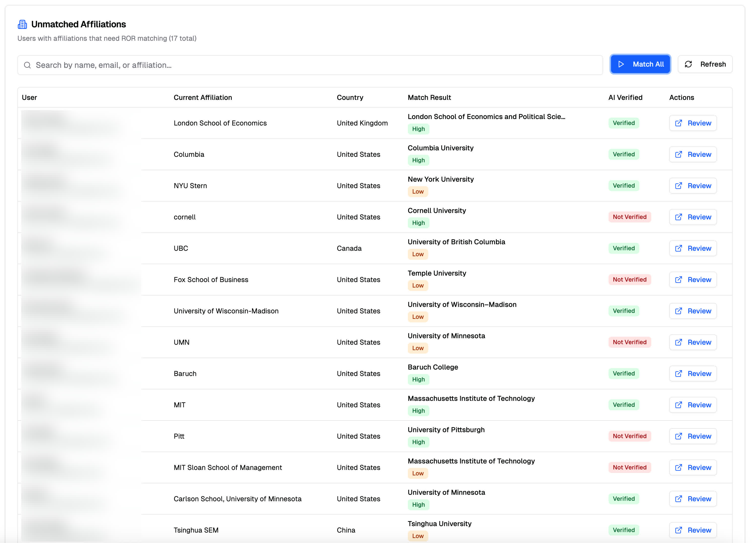Click the search magnifier icon
756x543 pixels.
point(27,65)
